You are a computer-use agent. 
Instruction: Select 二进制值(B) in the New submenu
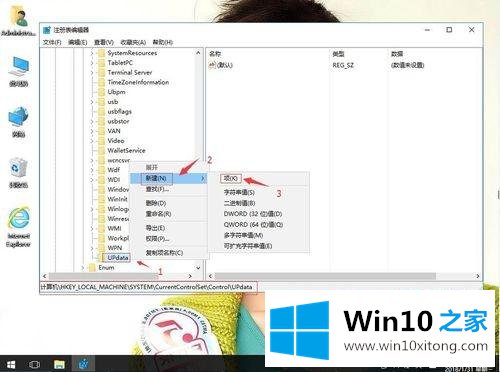tap(259, 203)
